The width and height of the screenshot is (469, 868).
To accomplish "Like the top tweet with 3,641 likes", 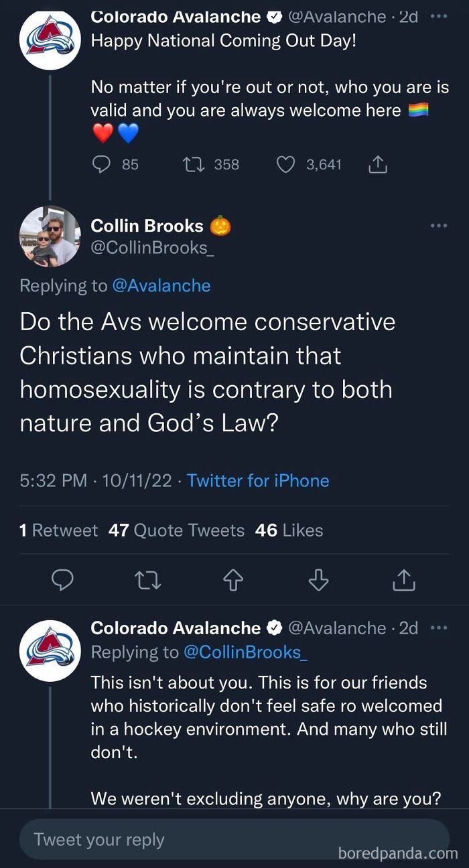I will tap(286, 164).
